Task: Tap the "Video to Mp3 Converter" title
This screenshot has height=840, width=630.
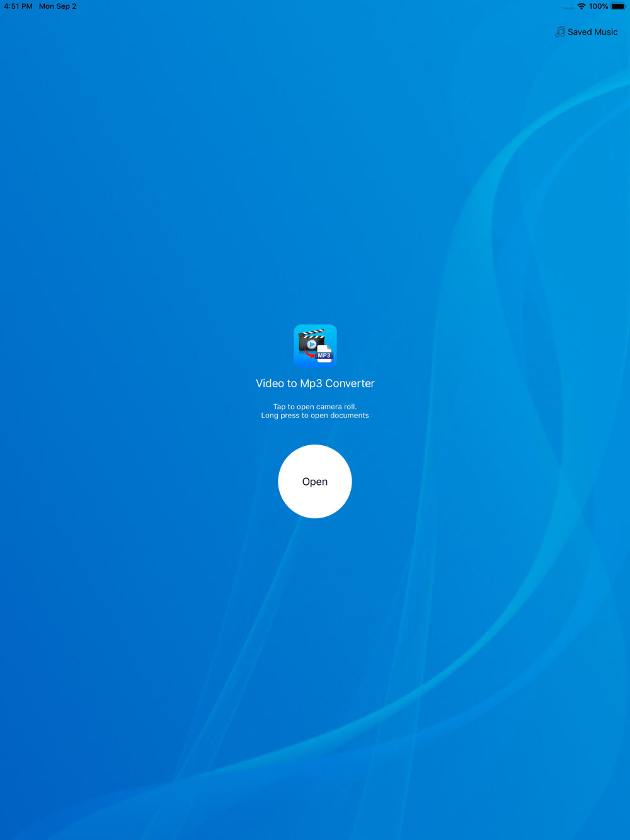Action: click(315, 383)
